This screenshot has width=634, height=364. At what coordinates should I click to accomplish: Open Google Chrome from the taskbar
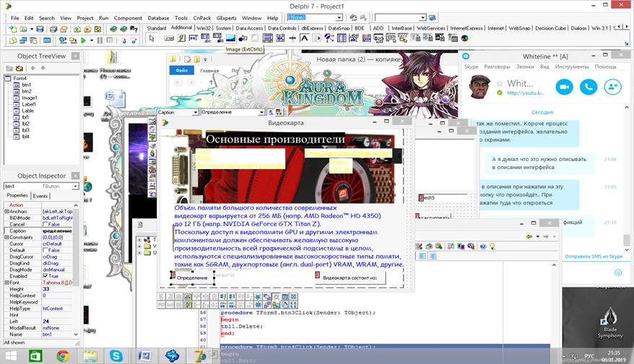point(62,356)
